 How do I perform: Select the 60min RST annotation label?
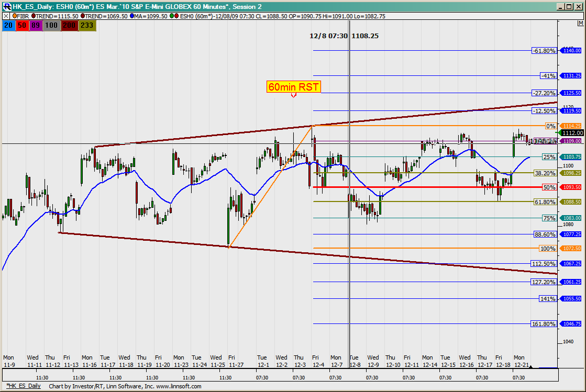click(293, 87)
